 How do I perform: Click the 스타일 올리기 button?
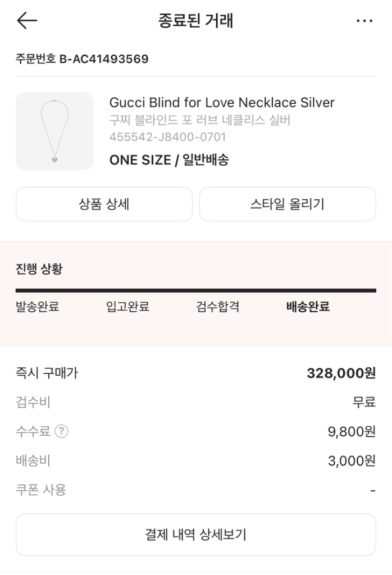coord(287,204)
